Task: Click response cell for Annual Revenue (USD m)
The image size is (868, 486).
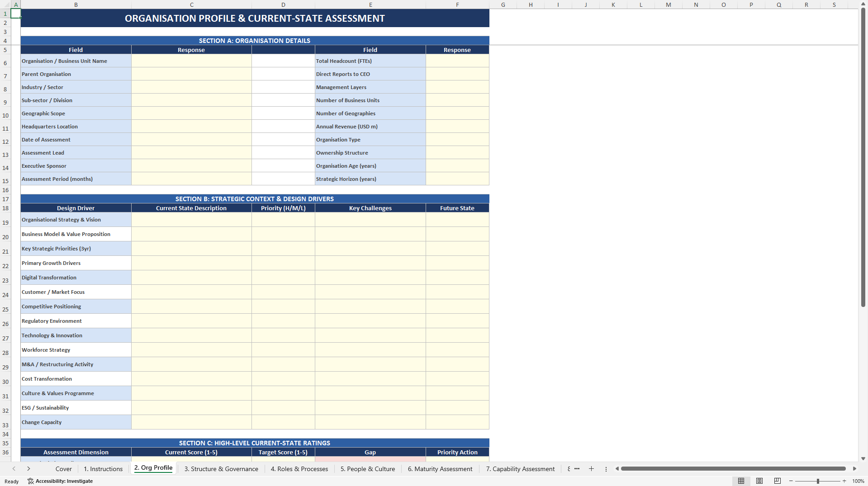Action: tap(457, 126)
